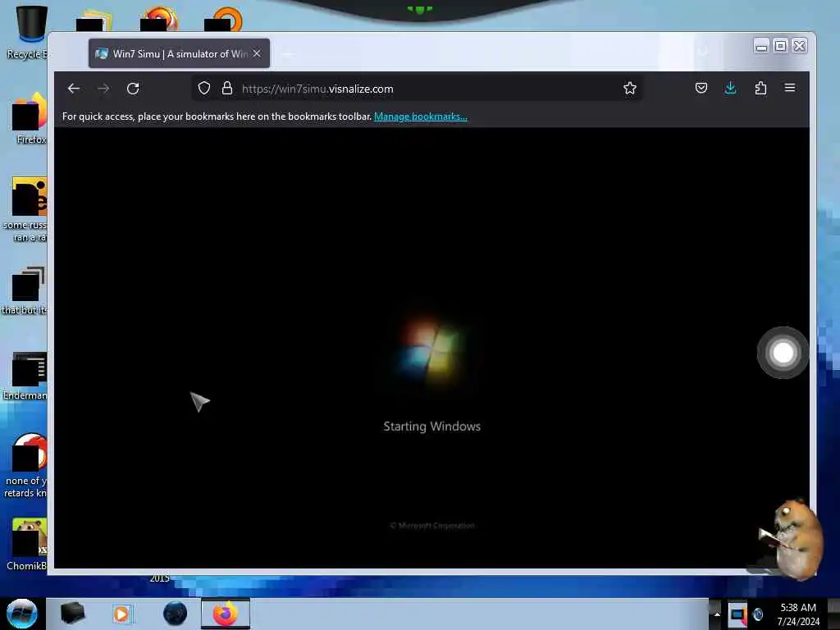Screen dimensions: 840x630
Task: Select the 'that but its' desktop icon
Action: 25,290
